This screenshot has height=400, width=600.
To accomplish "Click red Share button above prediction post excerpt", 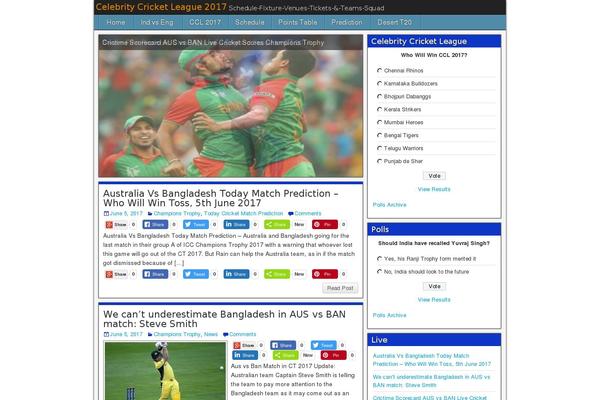I will (x=116, y=225).
